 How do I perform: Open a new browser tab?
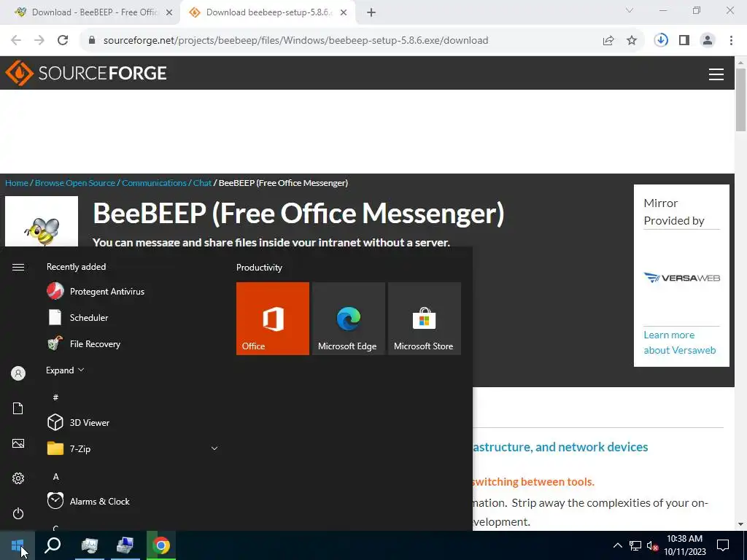[x=371, y=13]
